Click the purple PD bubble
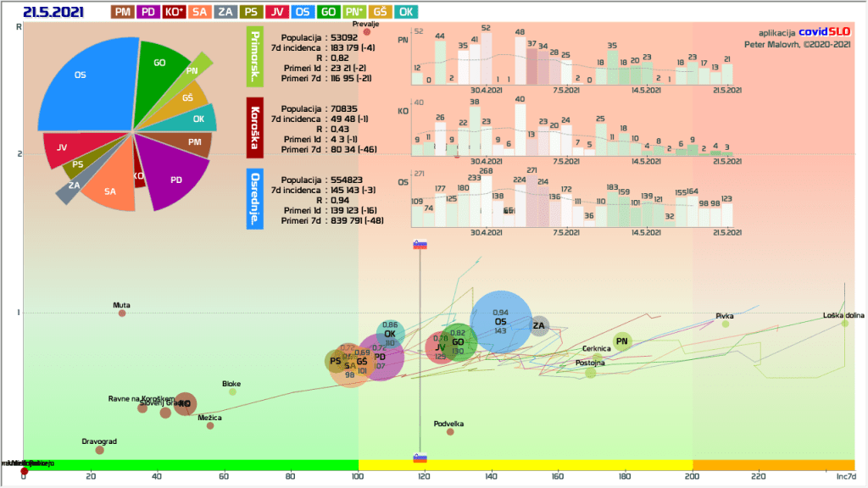The width and height of the screenshot is (868, 488). [380, 357]
